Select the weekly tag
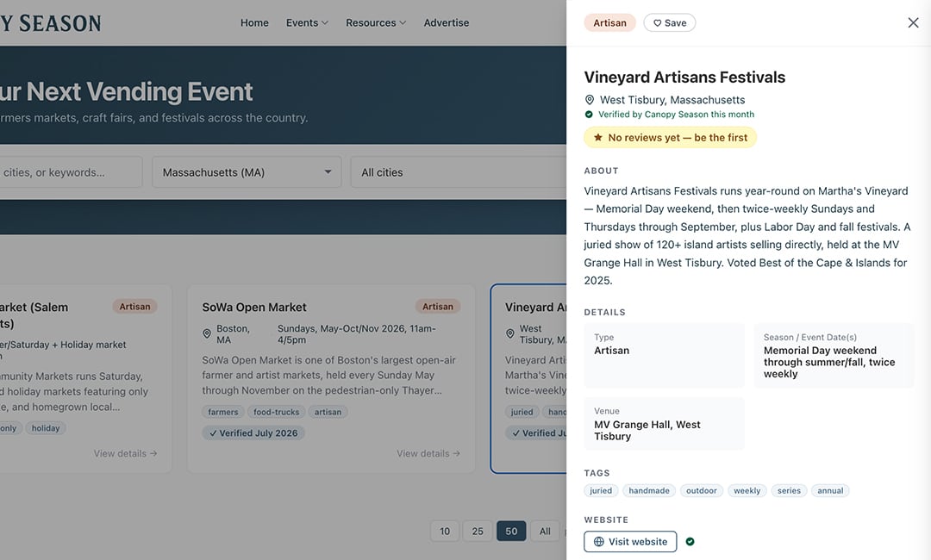Screen dimensions: 931x560 tap(747, 490)
